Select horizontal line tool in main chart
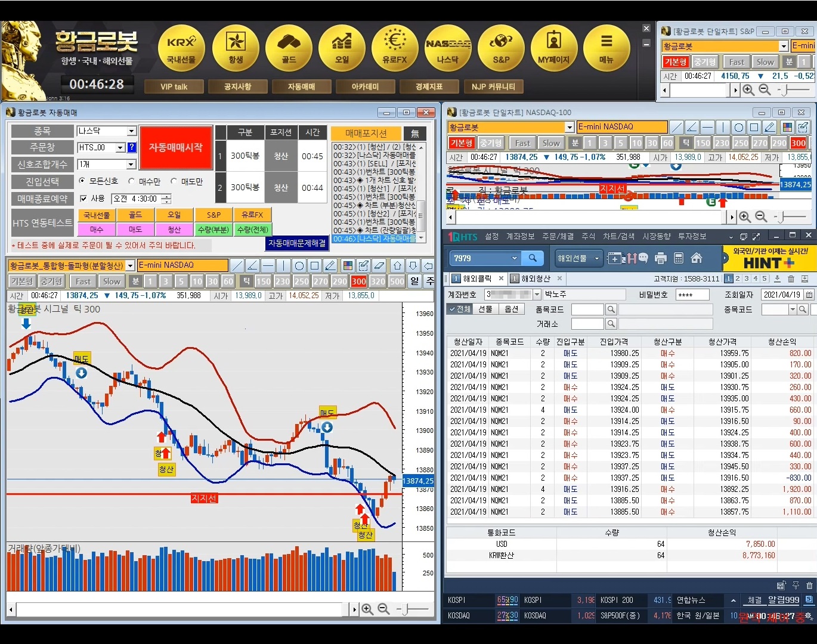The height and width of the screenshot is (644, 817). (x=268, y=265)
